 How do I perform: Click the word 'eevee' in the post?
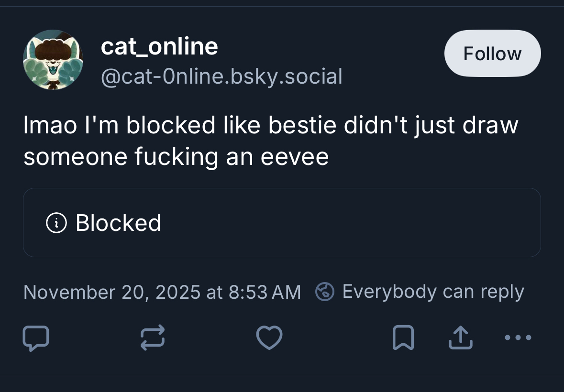(x=295, y=157)
